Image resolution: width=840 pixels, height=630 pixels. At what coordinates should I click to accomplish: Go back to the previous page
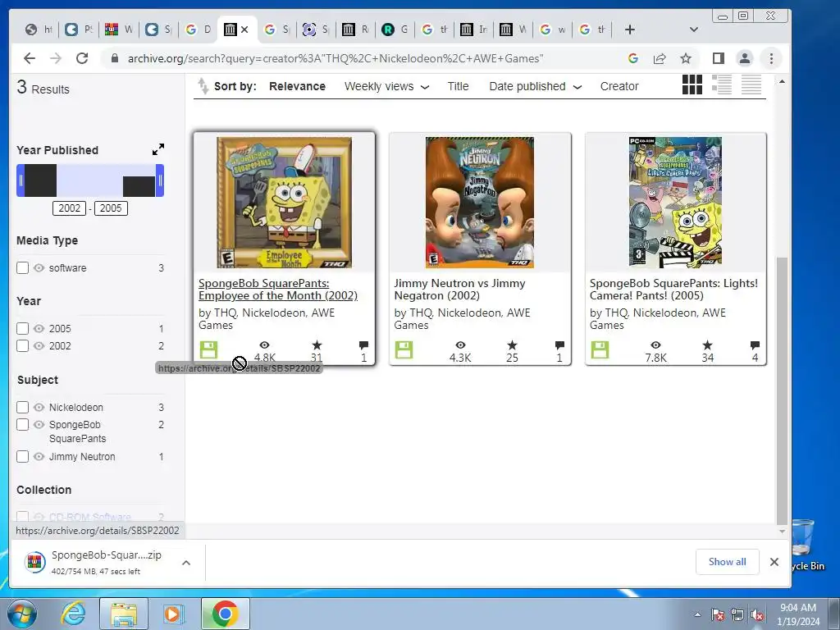click(x=30, y=58)
